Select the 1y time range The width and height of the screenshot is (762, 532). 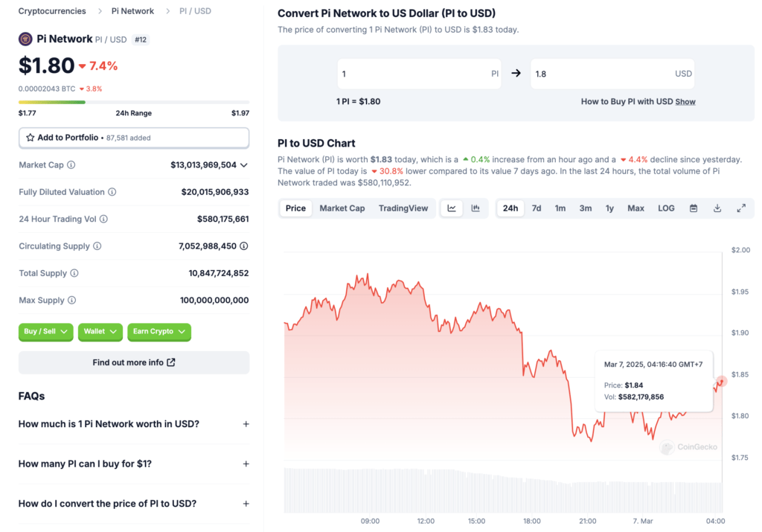pos(609,208)
